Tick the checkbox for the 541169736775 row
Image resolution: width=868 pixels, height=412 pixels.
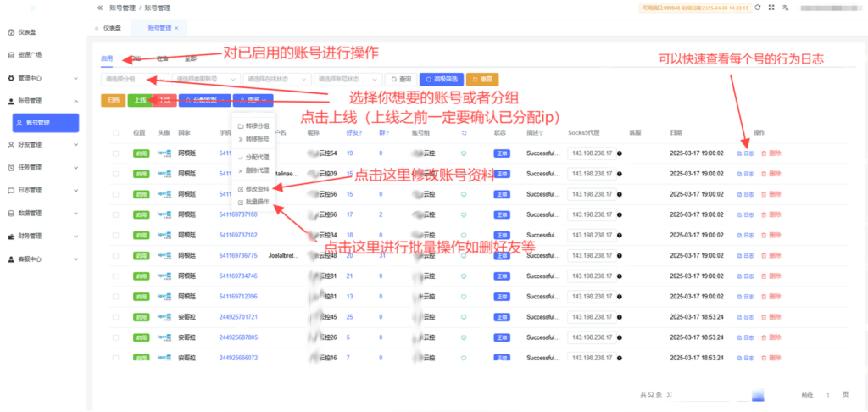pos(115,256)
